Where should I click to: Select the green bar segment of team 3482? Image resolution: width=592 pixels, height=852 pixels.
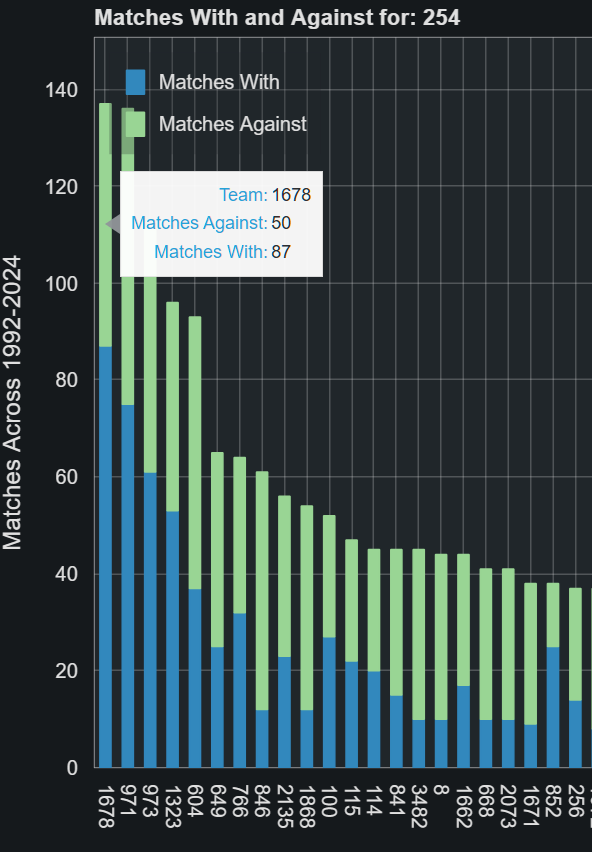pyautogui.click(x=418, y=635)
